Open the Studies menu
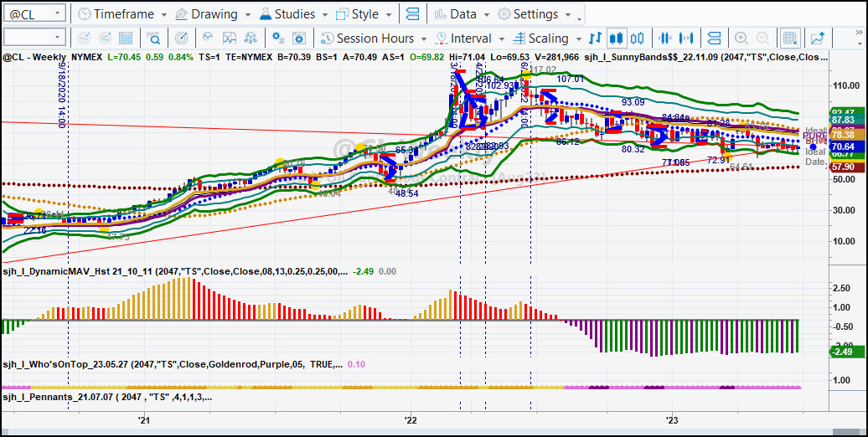Screen dimensions: 868x437 coord(294,14)
